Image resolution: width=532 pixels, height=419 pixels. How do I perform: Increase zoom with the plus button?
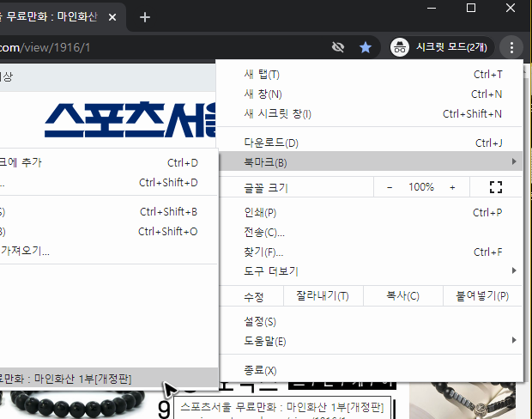452,187
